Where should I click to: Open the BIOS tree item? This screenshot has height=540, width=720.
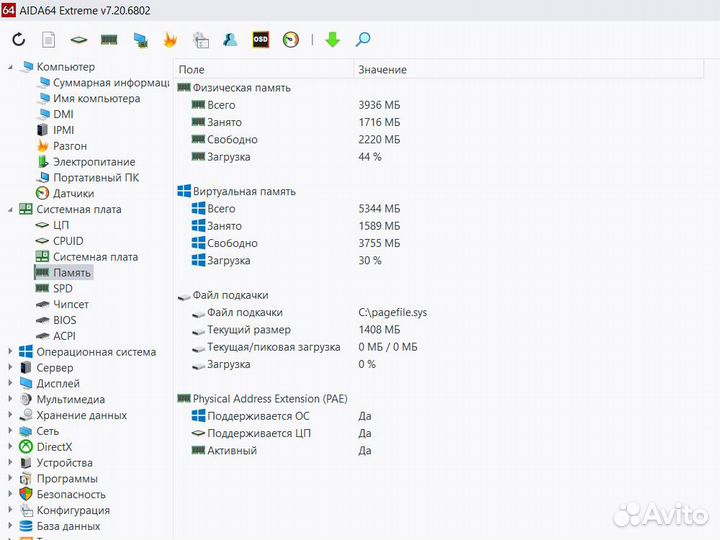click(56, 320)
